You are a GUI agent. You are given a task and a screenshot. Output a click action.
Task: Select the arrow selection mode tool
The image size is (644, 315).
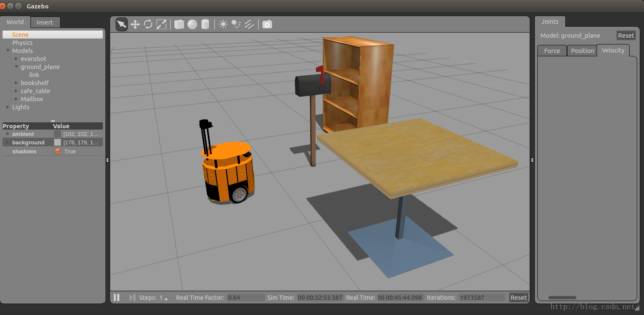[121, 24]
